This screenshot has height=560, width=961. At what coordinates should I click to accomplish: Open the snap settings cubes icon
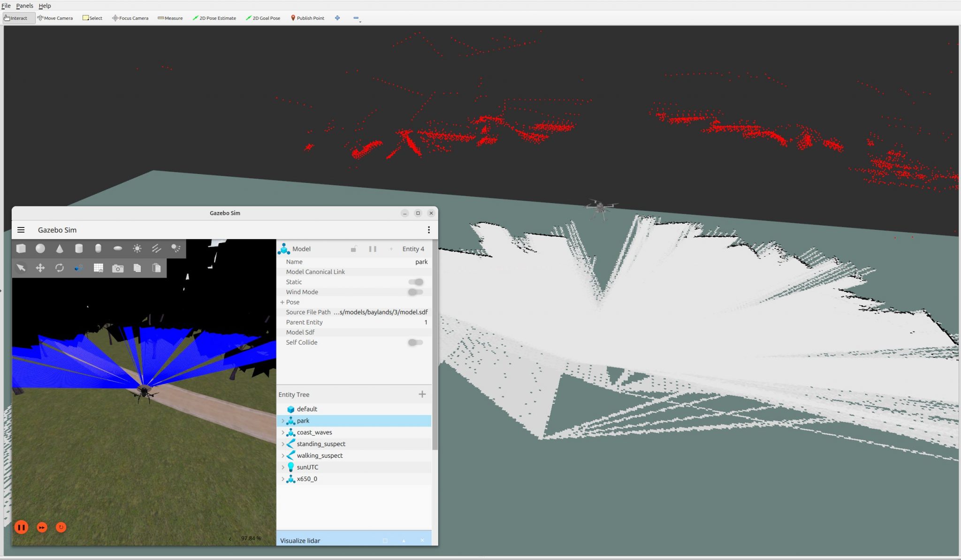coord(79,268)
